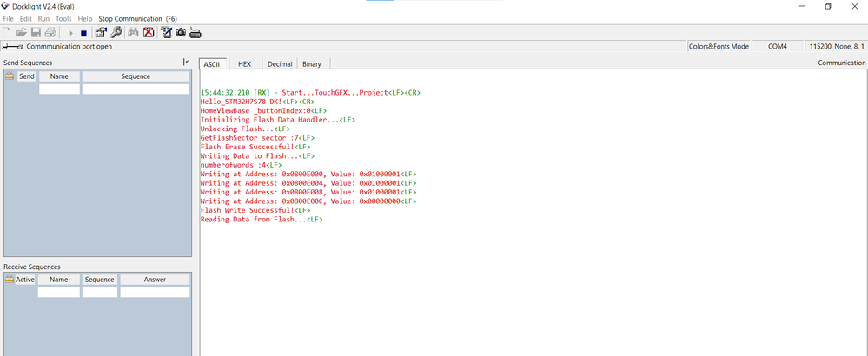Switch to the HEX tab
Image resolution: width=868 pixels, height=356 pixels.
tap(245, 64)
